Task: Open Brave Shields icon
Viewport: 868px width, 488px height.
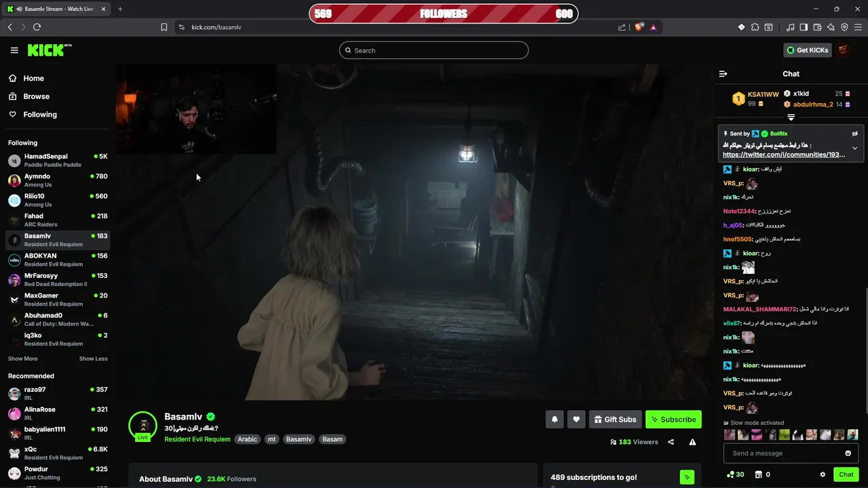Action: (x=639, y=27)
